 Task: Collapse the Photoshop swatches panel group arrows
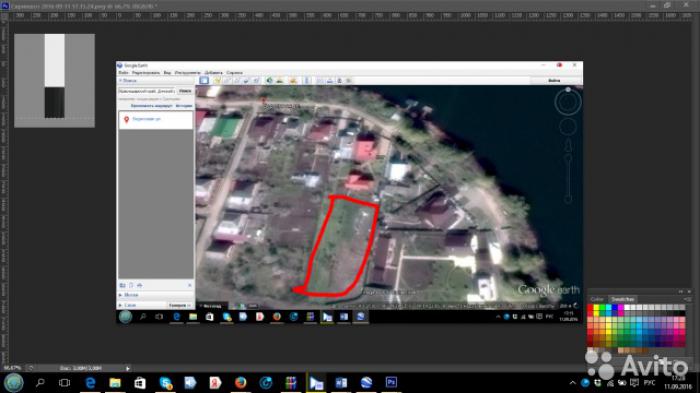[681, 292]
